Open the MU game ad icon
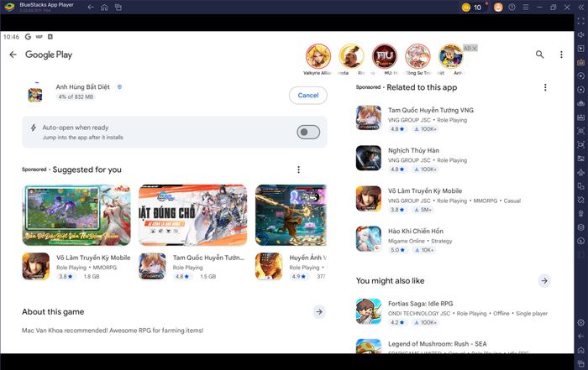 tap(385, 56)
